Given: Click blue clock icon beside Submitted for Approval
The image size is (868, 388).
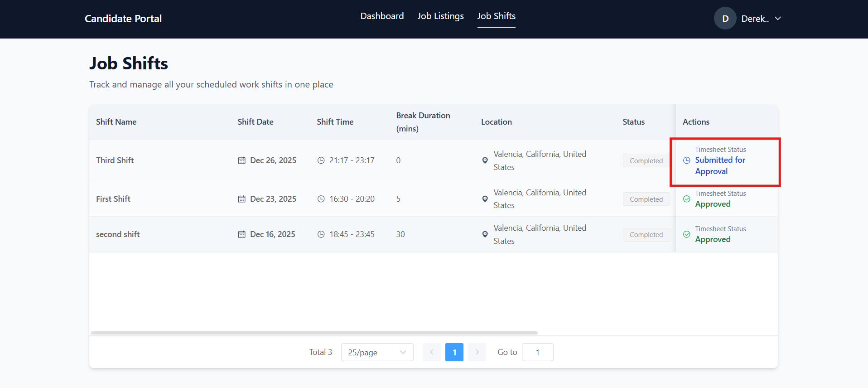Looking at the screenshot, I should point(687,160).
